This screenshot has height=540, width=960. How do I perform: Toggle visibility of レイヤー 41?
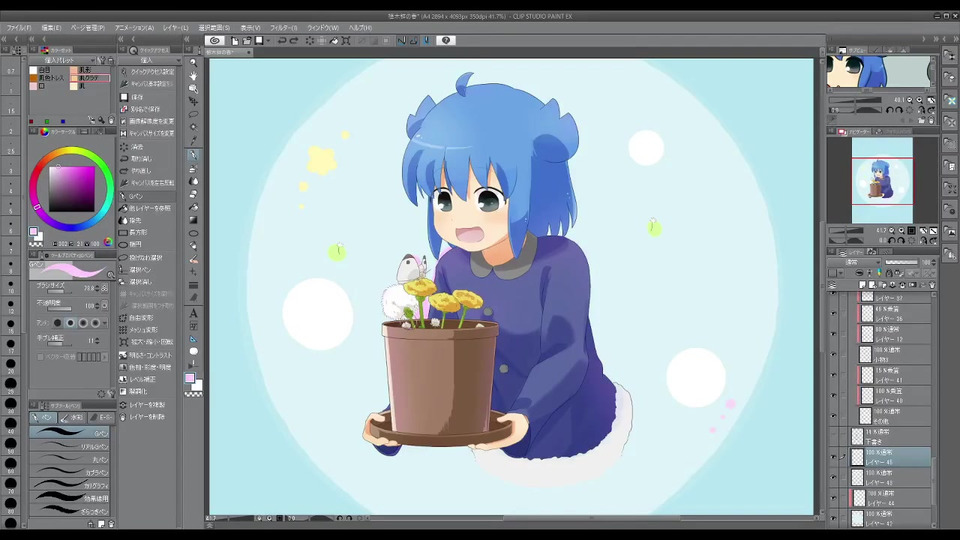(833, 375)
